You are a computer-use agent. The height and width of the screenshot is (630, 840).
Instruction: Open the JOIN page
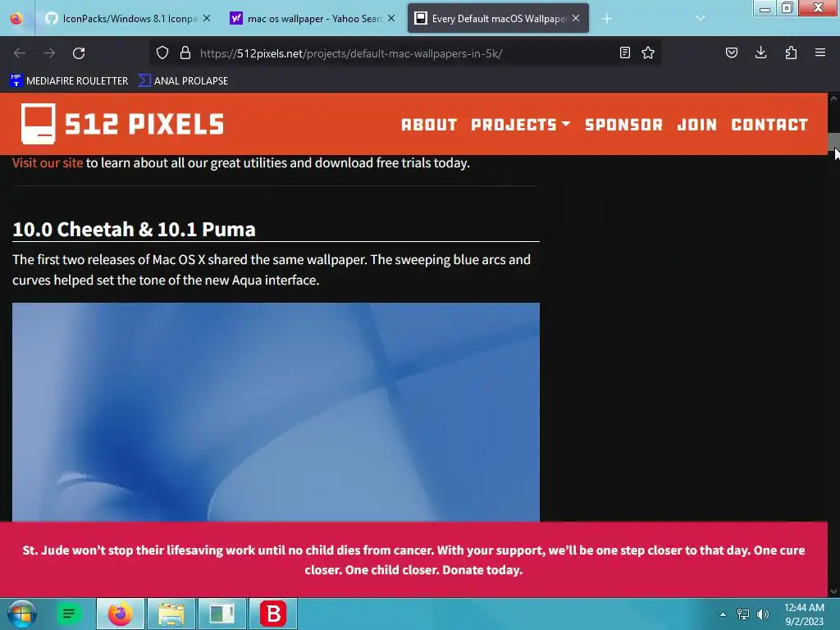(697, 125)
